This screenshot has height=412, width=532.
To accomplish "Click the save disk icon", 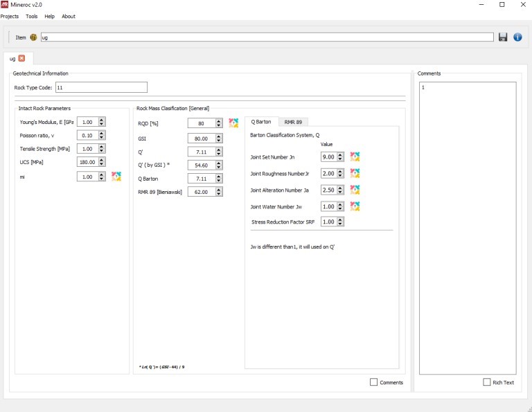I will coord(503,37).
